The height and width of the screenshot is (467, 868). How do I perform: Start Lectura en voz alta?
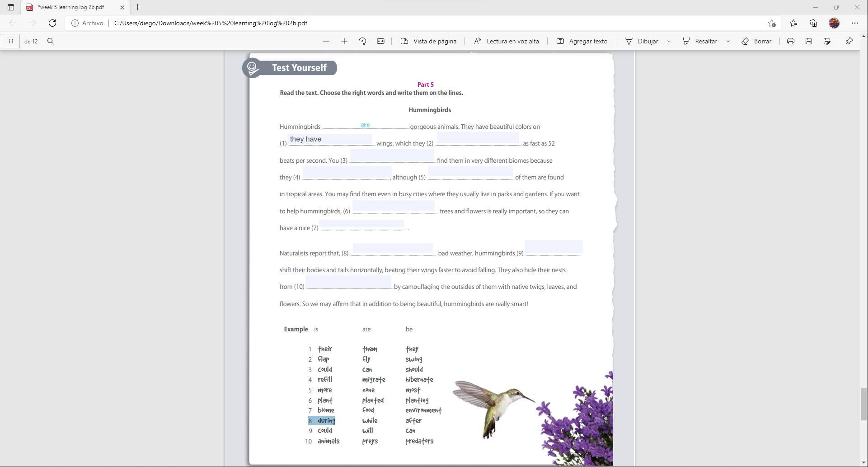point(506,41)
